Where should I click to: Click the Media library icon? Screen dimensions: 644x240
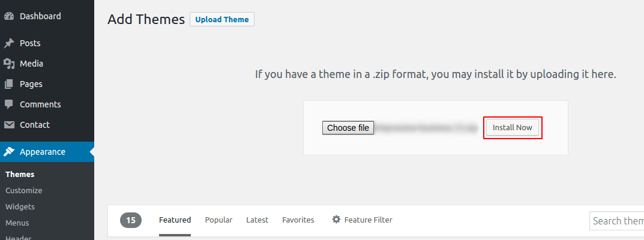pyautogui.click(x=9, y=64)
